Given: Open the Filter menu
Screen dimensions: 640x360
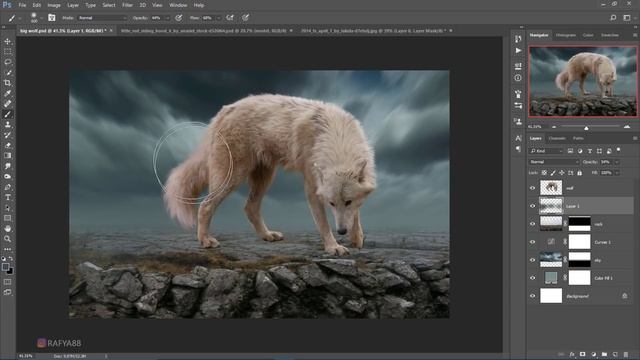Looking at the screenshot, I should 127,5.
